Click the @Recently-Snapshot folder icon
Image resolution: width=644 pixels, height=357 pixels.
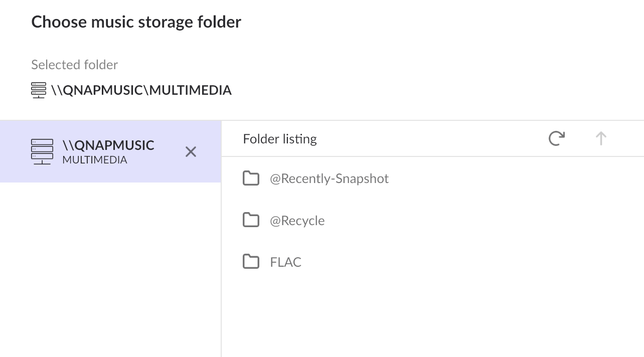(251, 178)
